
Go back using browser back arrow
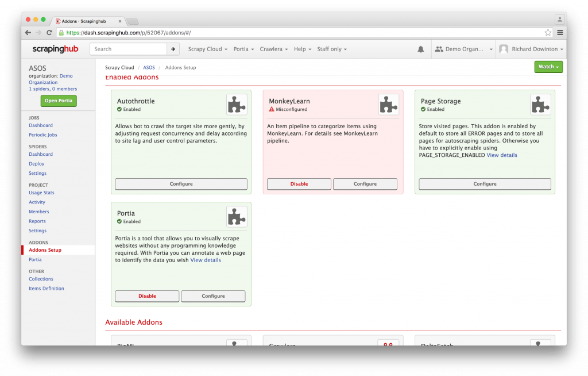(28, 33)
